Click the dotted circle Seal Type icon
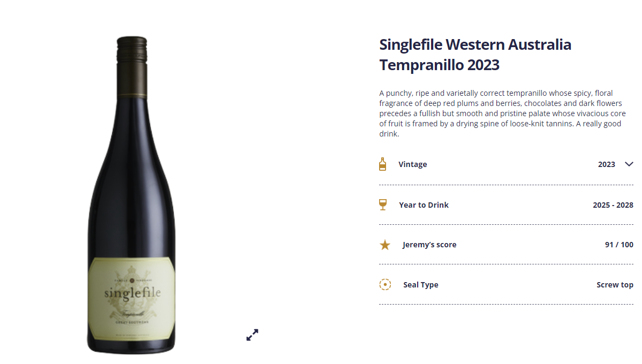Screen dimensions: 642x364 pos(385,285)
